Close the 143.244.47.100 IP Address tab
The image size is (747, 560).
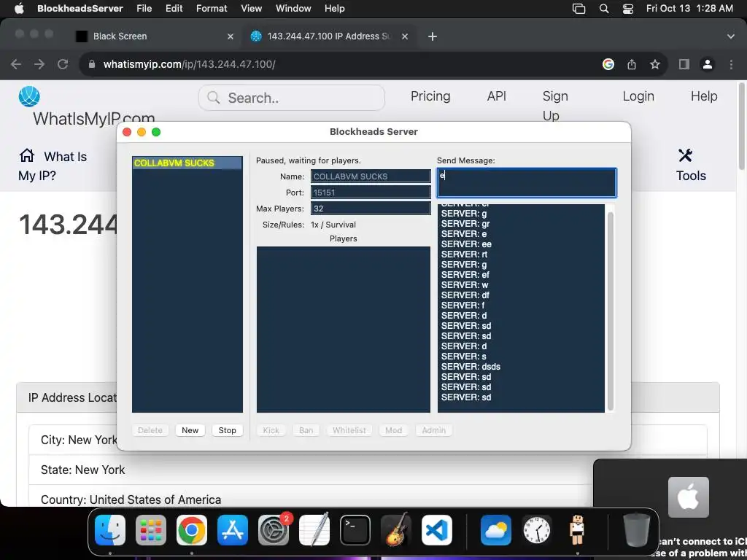point(404,36)
